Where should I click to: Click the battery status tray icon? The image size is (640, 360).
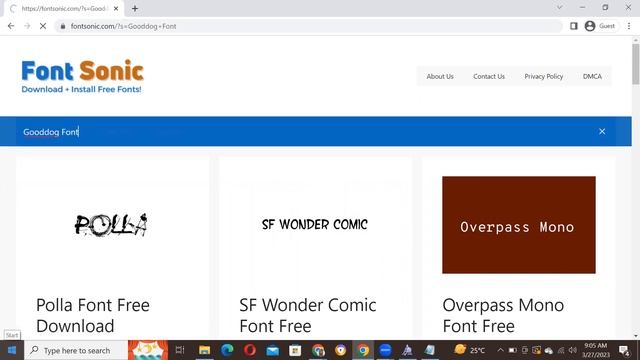[513, 350]
